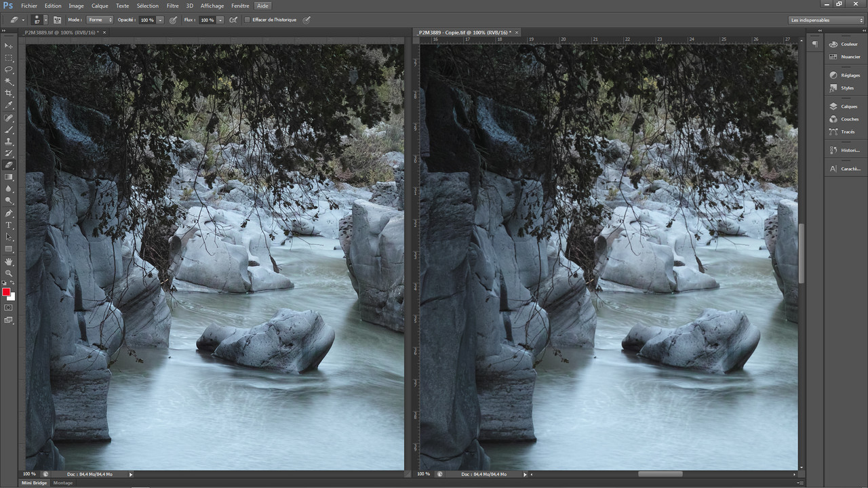This screenshot has width=868, height=488.
Task: Reset default foreground and background colors
Action: (x=5, y=283)
